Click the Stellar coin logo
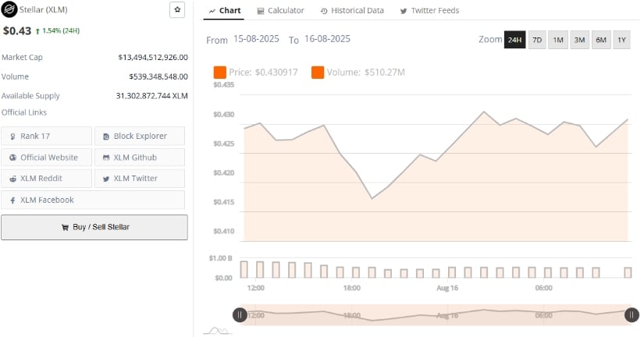 (9, 9)
